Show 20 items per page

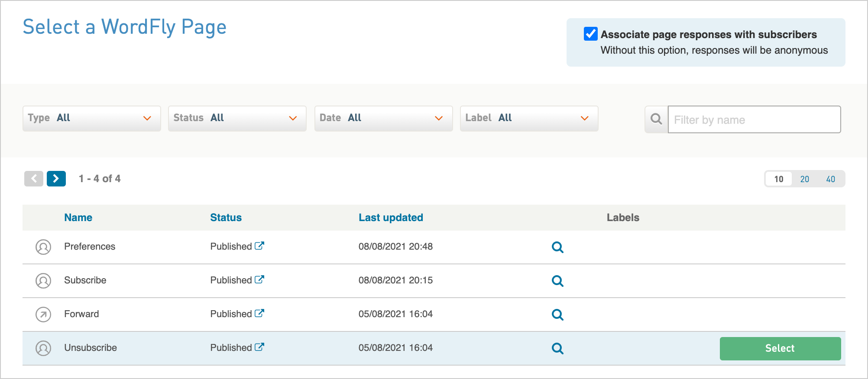tap(805, 179)
